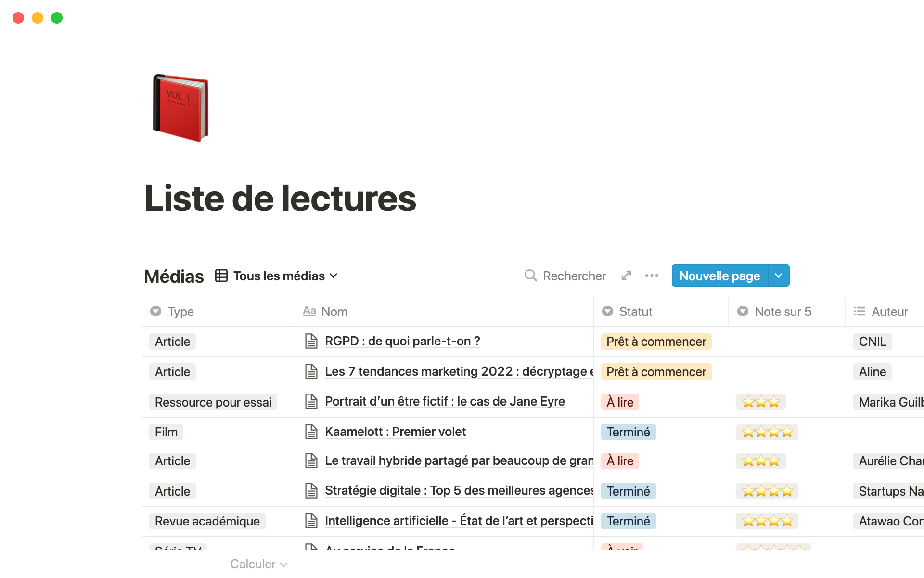The image size is (924, 578).
Task: Click the Liste de lectures page title
Action: pos(280,198)
